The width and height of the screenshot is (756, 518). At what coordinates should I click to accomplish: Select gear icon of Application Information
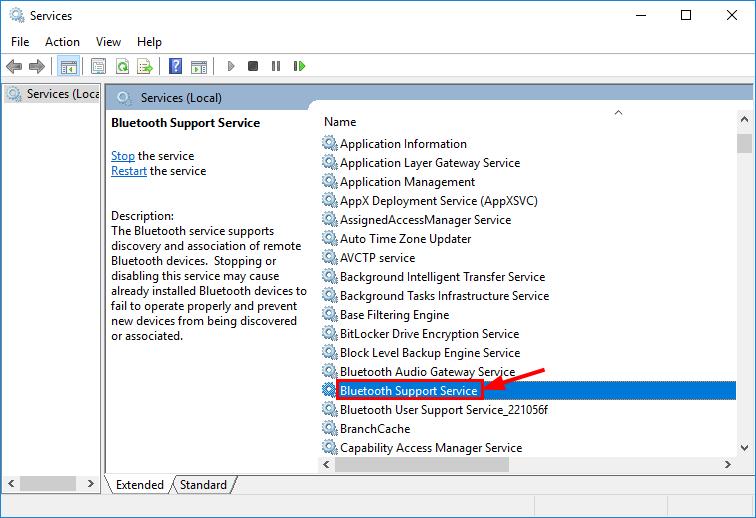tap(330, 143)
